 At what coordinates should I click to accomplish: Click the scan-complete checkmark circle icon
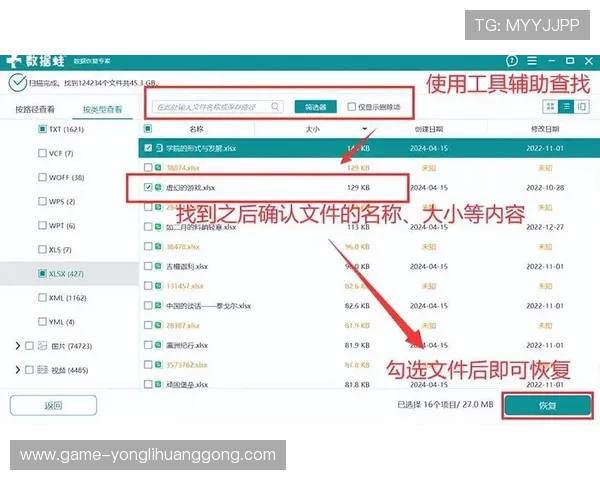(17, 82)
